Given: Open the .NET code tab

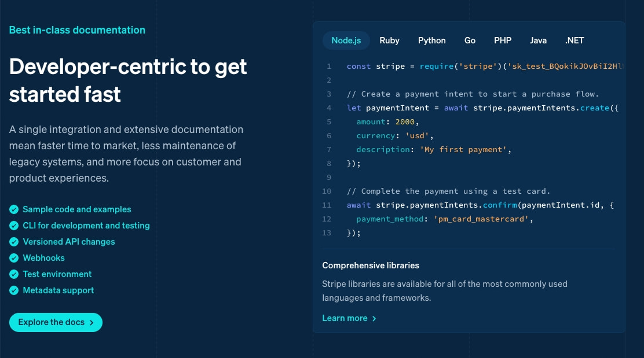Looking at the screenshot, I should (x=574, y=40).
